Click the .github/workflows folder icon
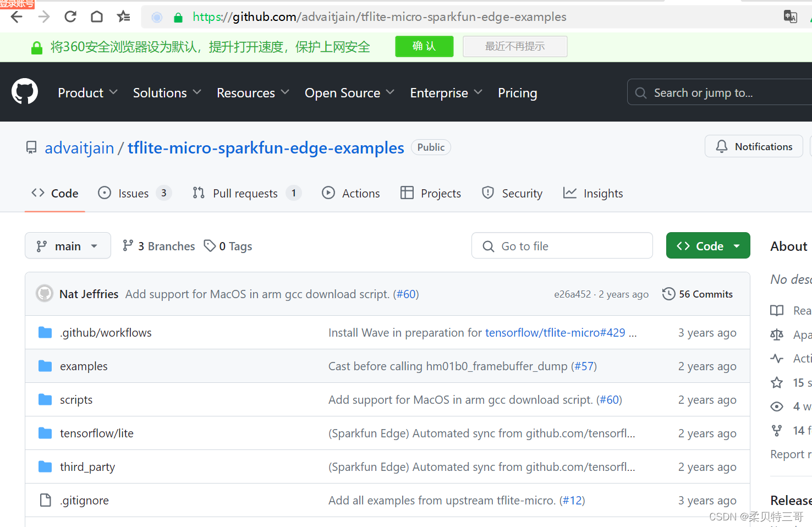Image resolution: width=812 pixels, height=527 pixels. coord(45,332)
